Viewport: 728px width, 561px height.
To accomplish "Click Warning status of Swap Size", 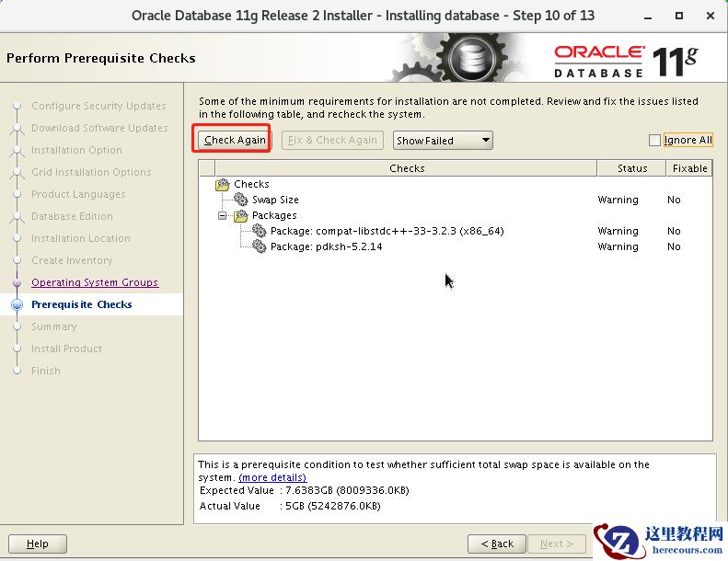I will pos(618,200).
